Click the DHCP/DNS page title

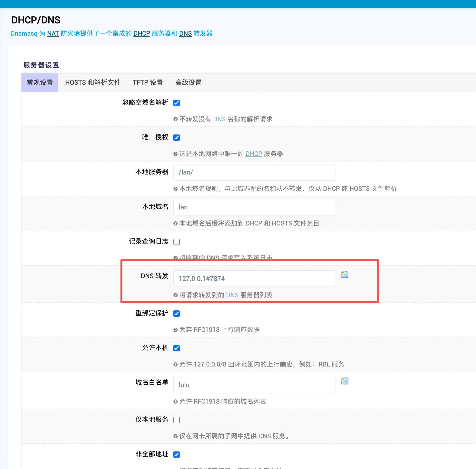pos(36,20)
